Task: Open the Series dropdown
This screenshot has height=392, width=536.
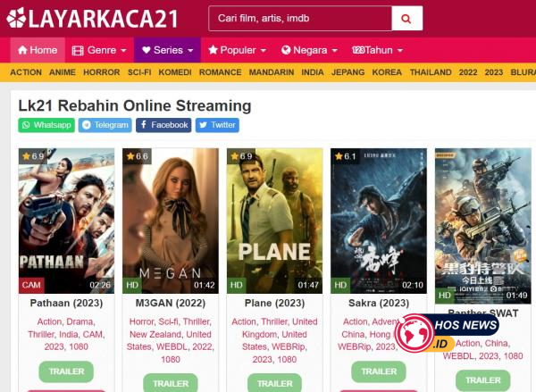Action: (x=167, y=50)
